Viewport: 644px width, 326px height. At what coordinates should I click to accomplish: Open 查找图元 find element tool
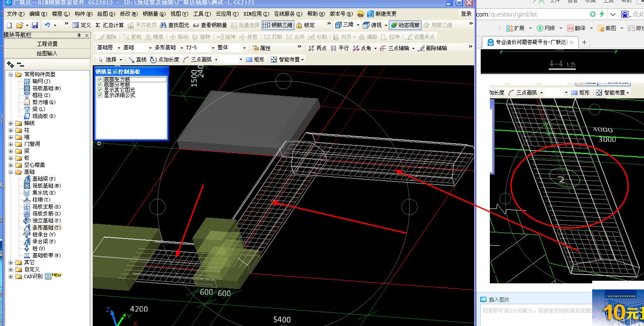coord(175,25)
